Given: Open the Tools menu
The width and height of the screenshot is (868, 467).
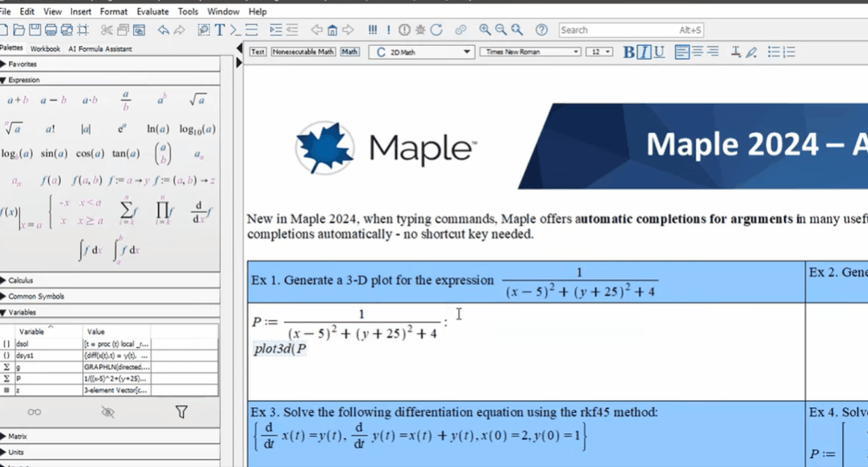Looking at the screenshot, I should coord(188,11).
